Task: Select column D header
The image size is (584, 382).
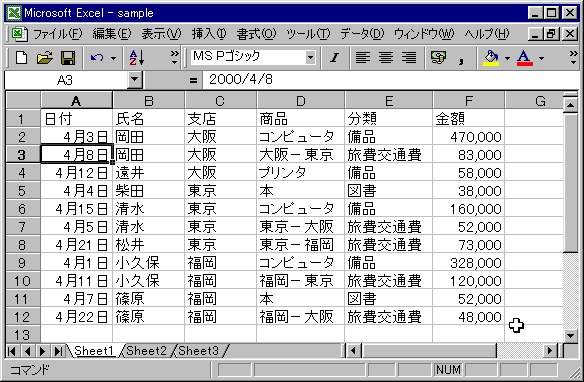Action: 301,101
